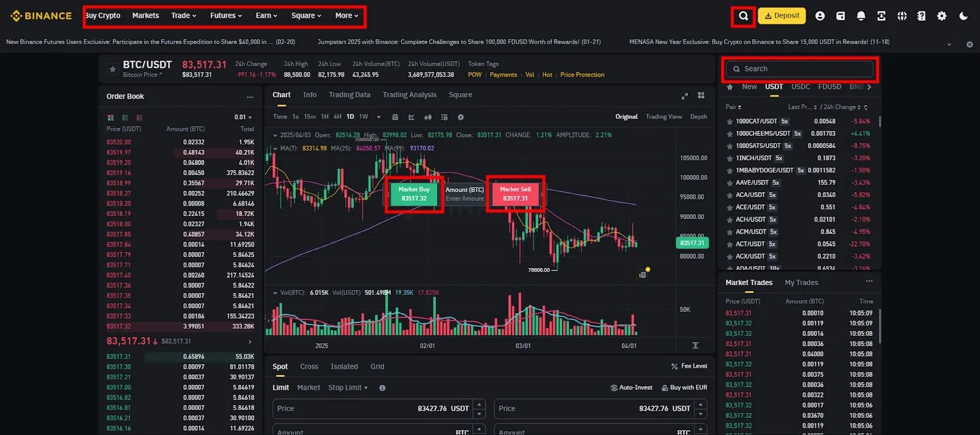Open chart settings gear icon
Screen dimensions: 980x435
pyautogui.click(x=461, y=117)
